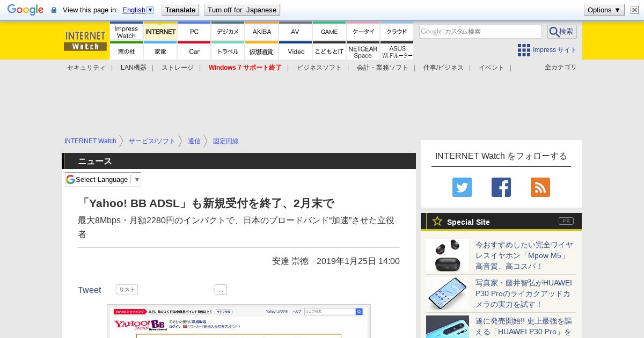Click the INTERNET Watch logo

[85, 41]
